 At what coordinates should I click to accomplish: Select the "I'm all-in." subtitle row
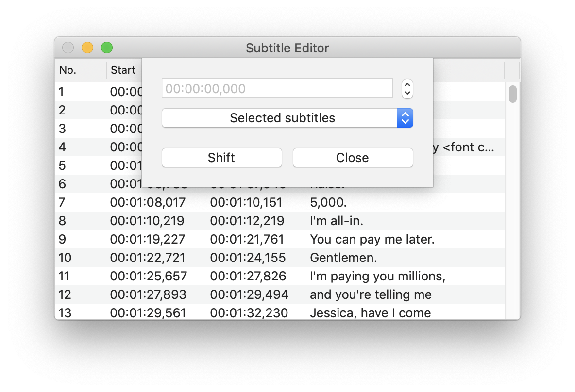tap(336, 221)
